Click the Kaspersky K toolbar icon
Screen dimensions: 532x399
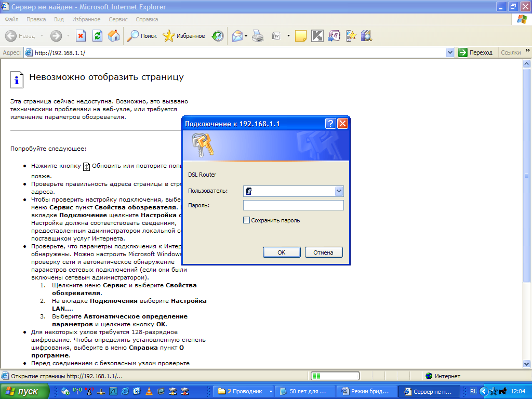tap(317, 36)
